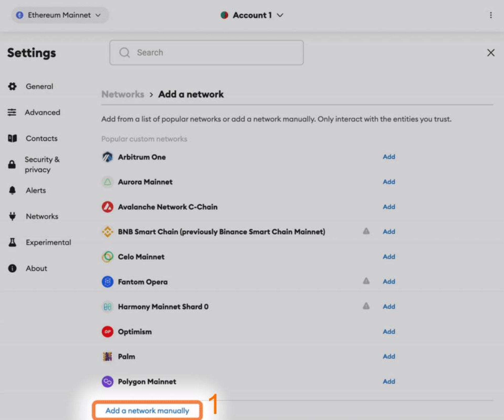Click the Harmony Mainnet logo icon
This screenshot has width=504, height=420.
pyautogui.click(x=107, y=307)
